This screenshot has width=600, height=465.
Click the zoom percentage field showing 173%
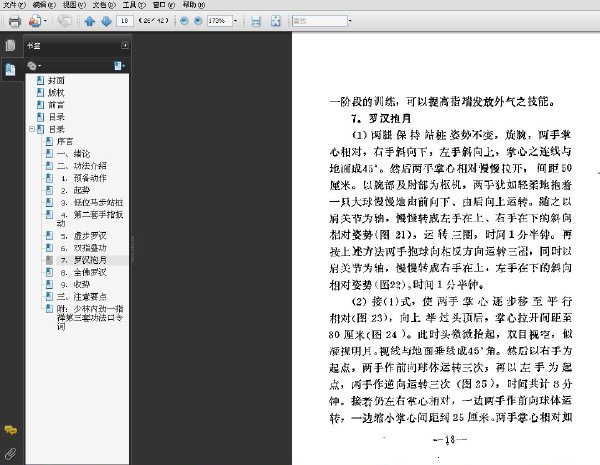pyautogui.click(x=220, y=21)
